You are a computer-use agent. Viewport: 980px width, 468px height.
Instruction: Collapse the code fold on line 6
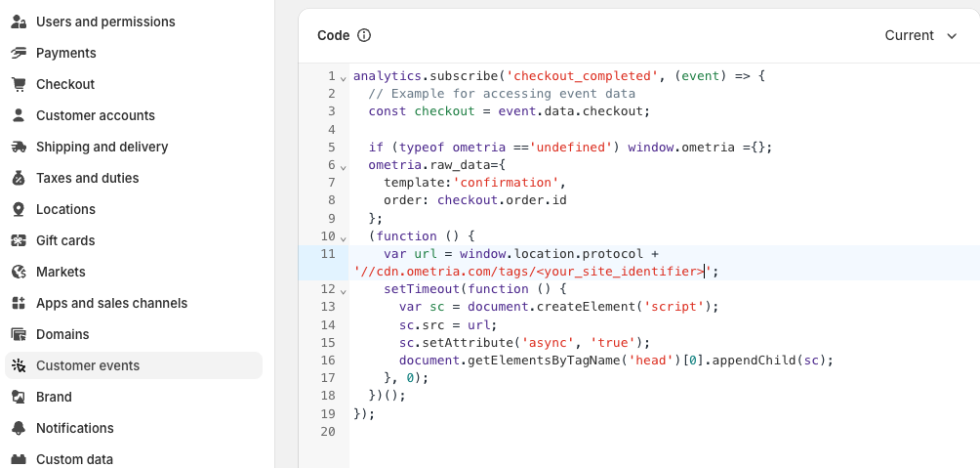click(343, 165)
